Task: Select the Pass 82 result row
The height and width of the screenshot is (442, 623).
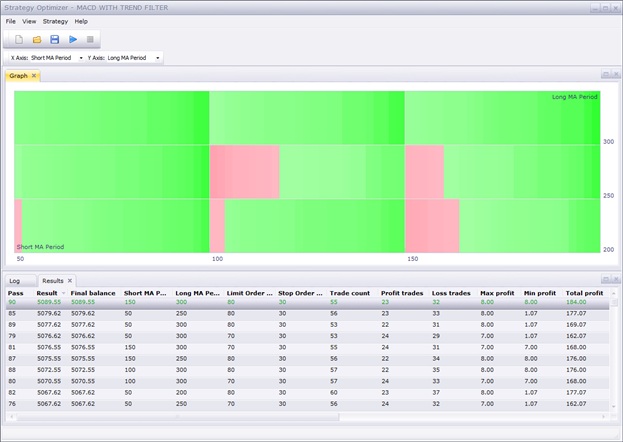Action: click(x=308, y=392)
